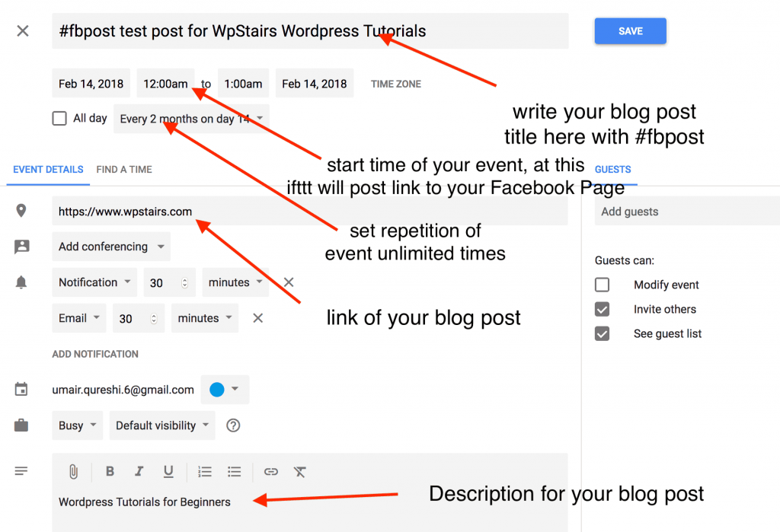Insert a numbered list in description
This screenshot has width=780, height=532.
(x=204, y=471)
